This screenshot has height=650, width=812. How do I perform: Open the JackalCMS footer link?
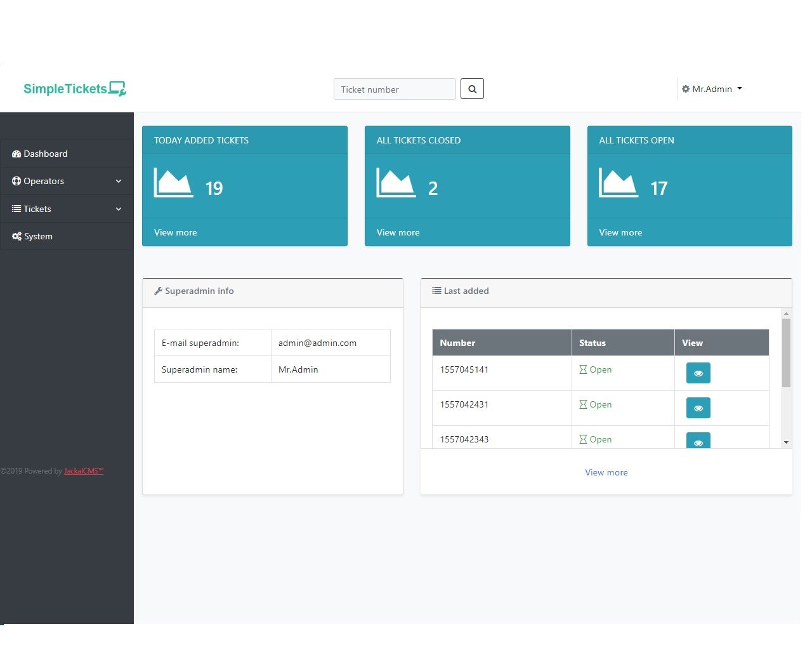tap(84, 471)
